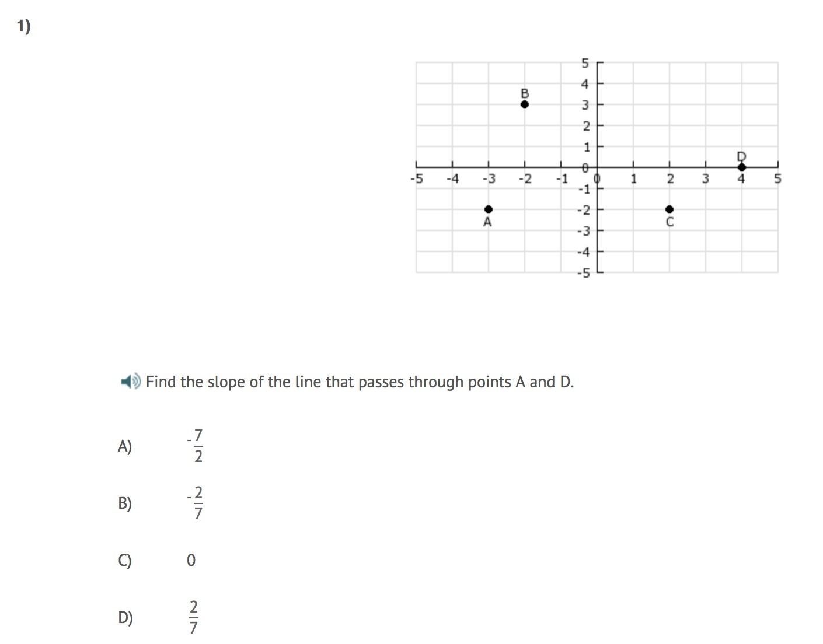Play the audio speaker icon for the question

tap(131, 382)
